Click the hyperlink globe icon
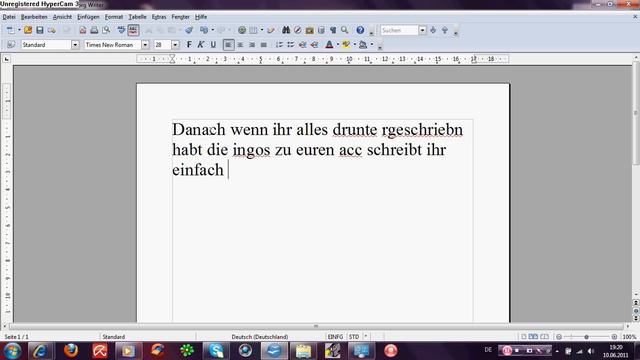Viewport: 640px width, 360px height. (x=242, y=30)
